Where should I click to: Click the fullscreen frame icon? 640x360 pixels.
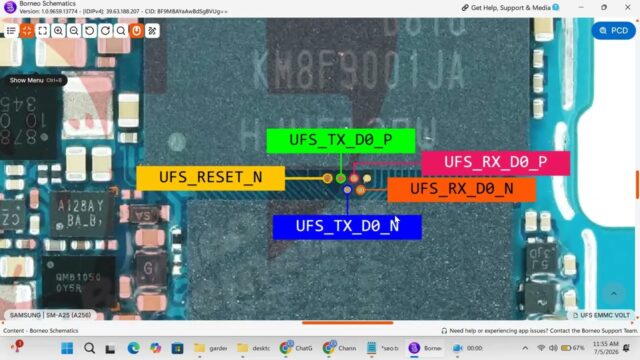click(x=42, y=31)
